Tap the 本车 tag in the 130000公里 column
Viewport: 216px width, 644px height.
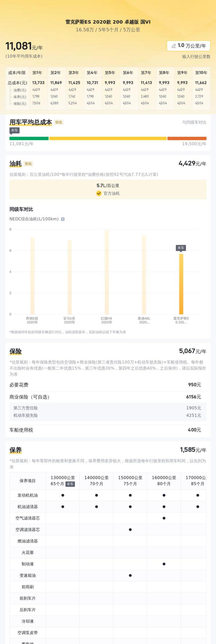(70, 484)
